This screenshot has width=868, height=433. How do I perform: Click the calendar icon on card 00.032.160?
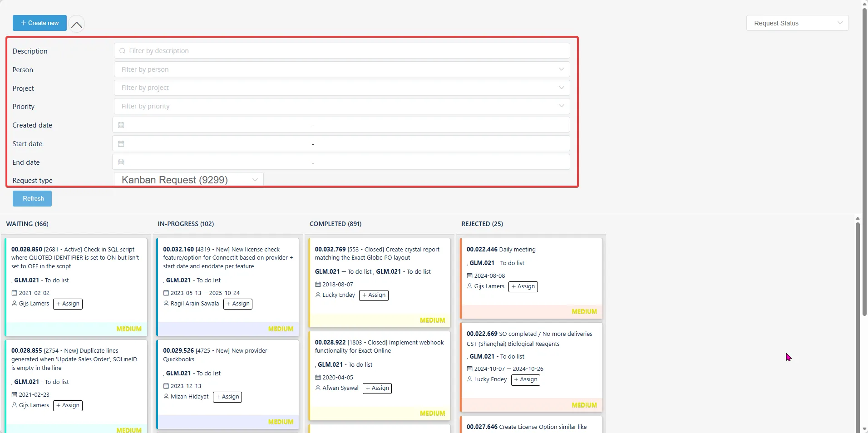point(166,293)
